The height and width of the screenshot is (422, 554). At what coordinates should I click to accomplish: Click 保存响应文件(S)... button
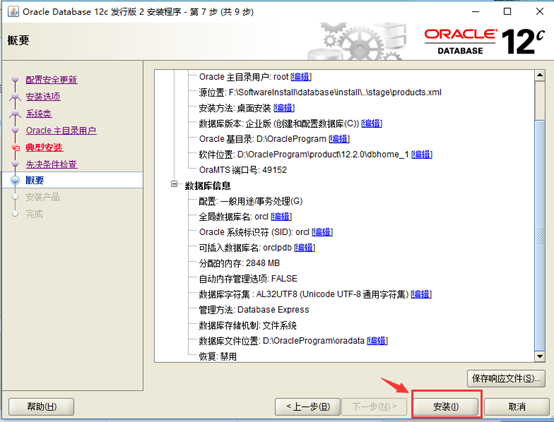coord(506,379)
